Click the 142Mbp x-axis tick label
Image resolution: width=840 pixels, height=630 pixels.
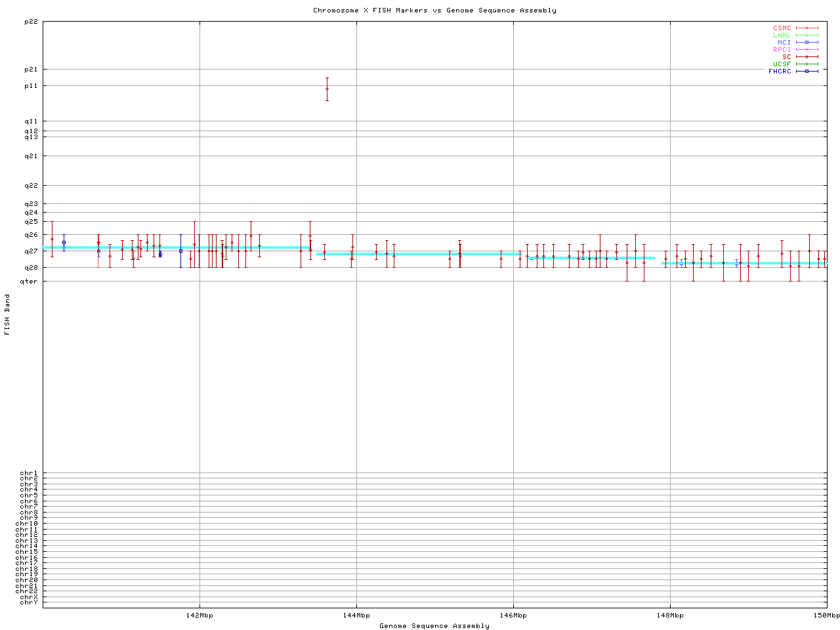tap(199, 616)
